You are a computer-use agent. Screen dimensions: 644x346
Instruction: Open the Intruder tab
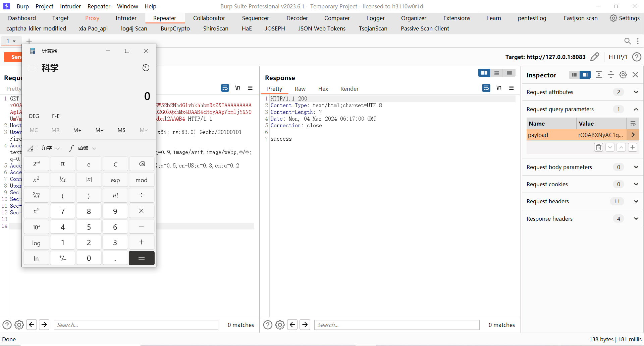pos(126,18)
